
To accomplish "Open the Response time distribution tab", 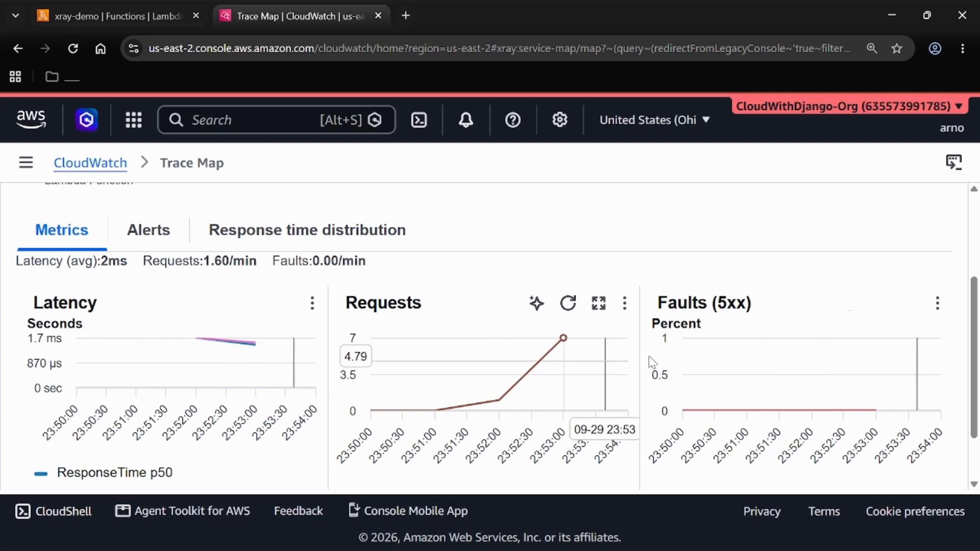I will click(307, 230).
